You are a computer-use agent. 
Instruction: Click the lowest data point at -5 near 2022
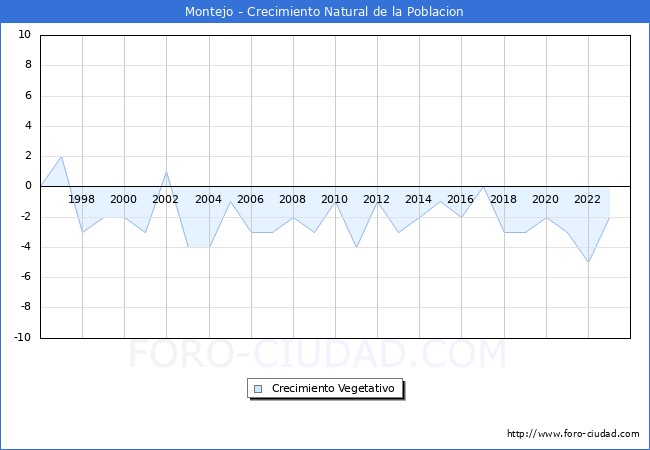588,262
